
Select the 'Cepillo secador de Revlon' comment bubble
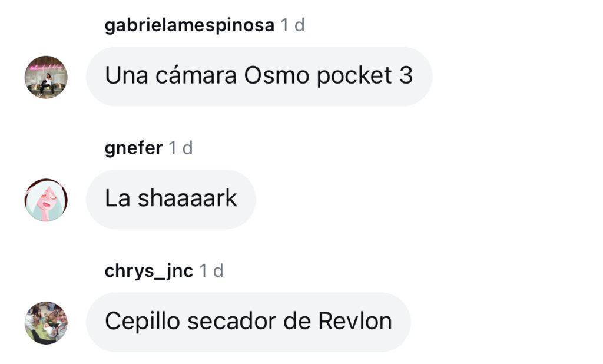click(x=249, y=322)
